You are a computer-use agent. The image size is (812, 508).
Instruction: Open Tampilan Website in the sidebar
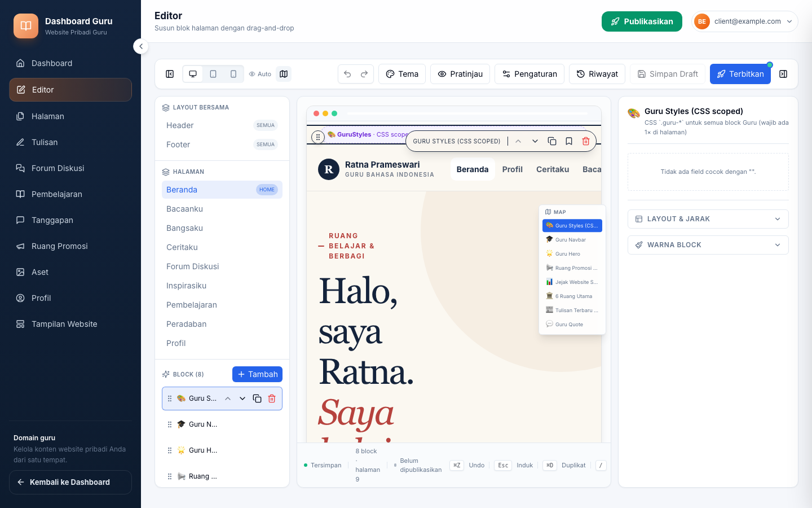coord(70,324)
